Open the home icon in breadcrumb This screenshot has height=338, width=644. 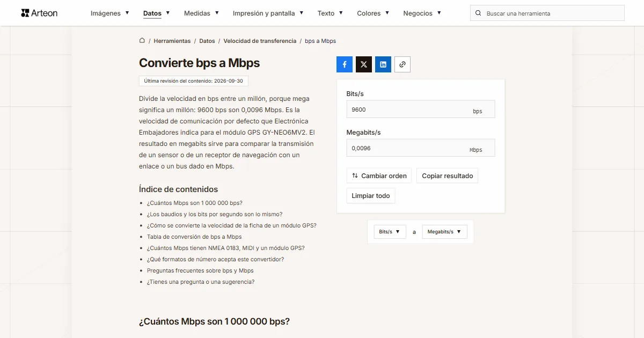142,41
